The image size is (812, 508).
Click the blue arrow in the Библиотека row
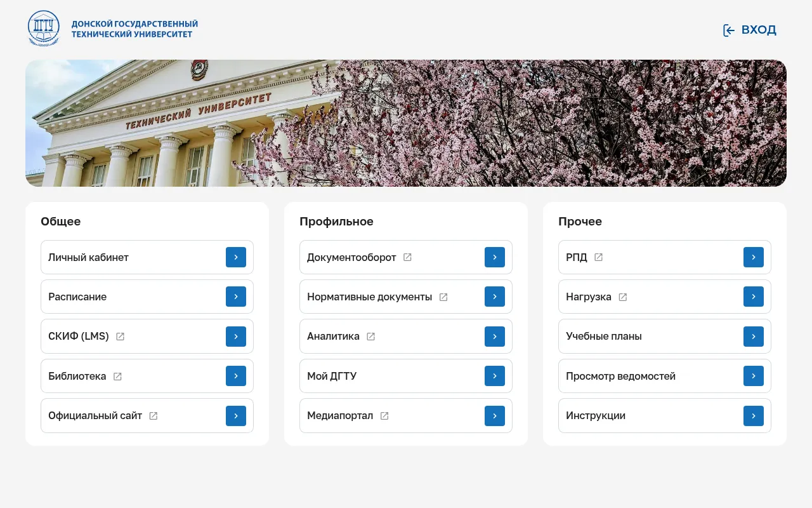(x=236, y=376)
